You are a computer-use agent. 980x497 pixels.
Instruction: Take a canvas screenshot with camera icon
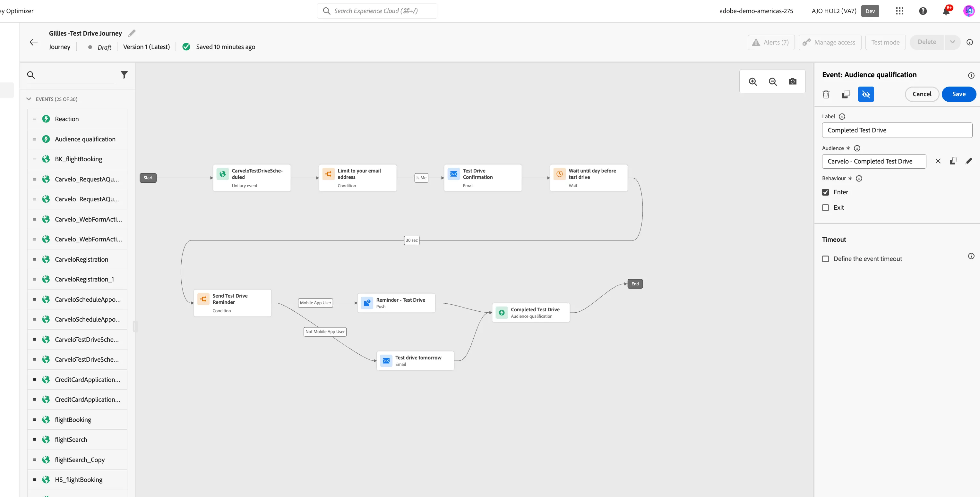point(793,82)
